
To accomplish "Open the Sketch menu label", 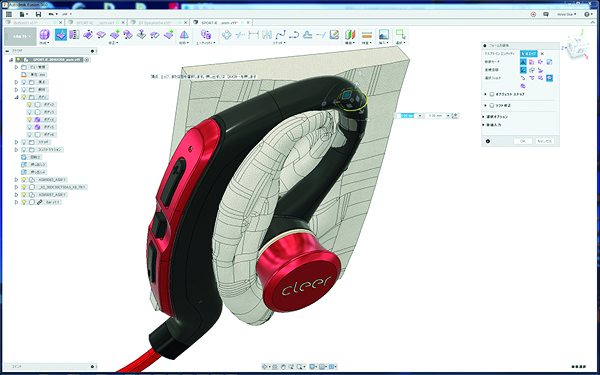I will click(x=279, y=43).
